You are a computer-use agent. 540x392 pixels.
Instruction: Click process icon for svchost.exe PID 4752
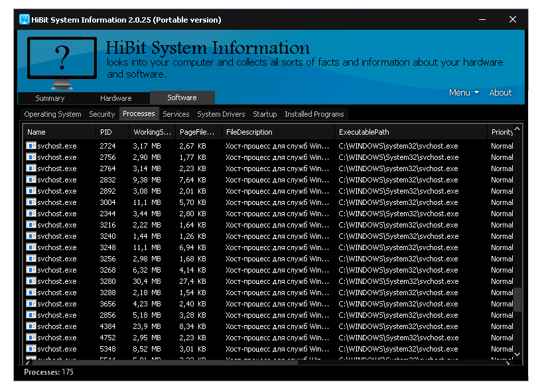[x=31, y=338]
